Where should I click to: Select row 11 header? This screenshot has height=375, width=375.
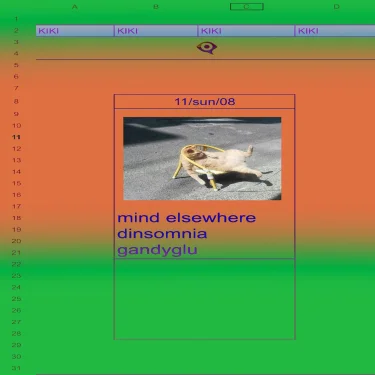(x=16, y=137)
